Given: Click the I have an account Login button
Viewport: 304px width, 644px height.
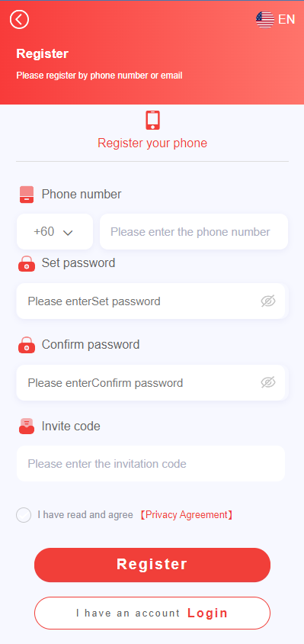Looking at the screenshot, I should tap(152, 613).
